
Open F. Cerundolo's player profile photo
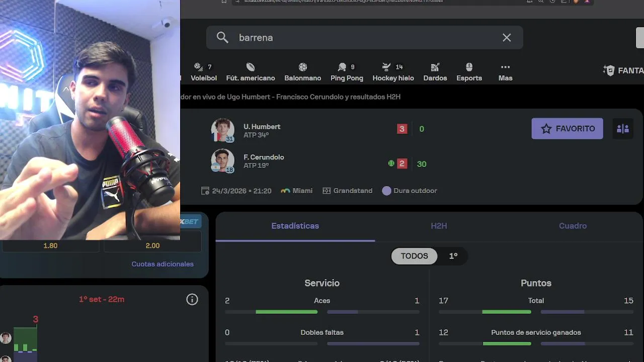(x=222, y=161)
